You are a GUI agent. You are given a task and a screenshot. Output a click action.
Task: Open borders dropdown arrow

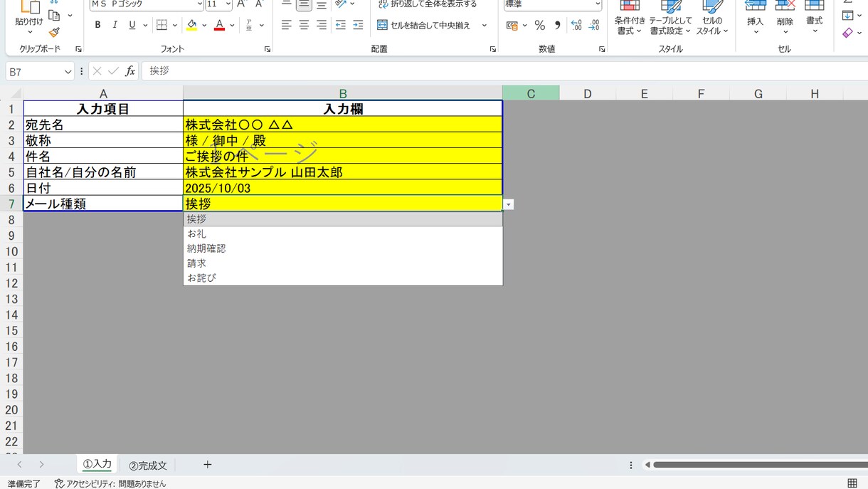[x=174, y=25]
